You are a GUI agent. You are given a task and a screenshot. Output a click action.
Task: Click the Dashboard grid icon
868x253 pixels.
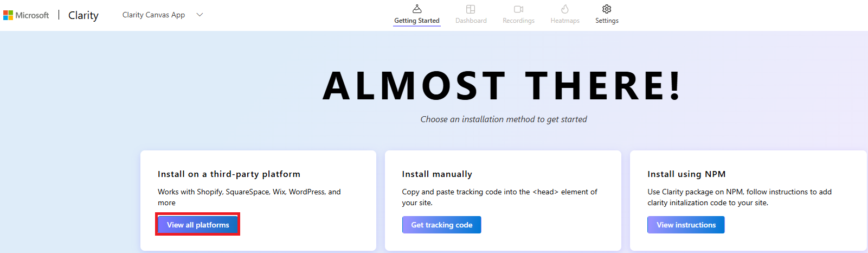point(471,9)
